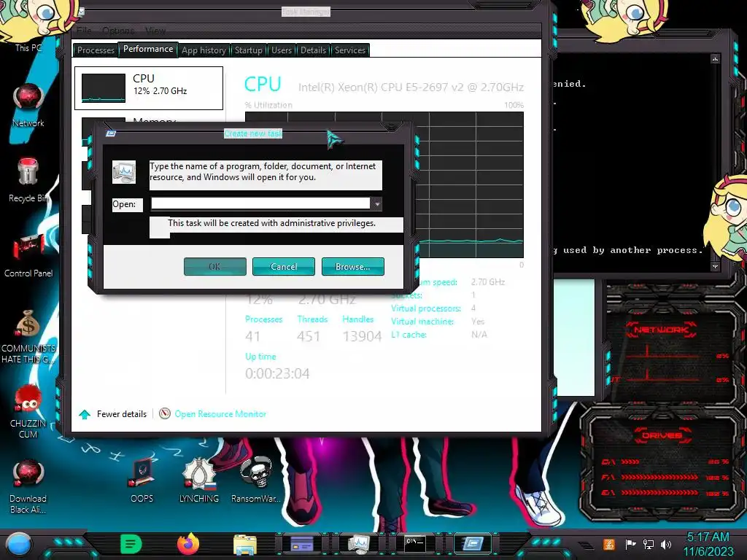Open the Download Black Ali... desktop icon

click(28, 486)
